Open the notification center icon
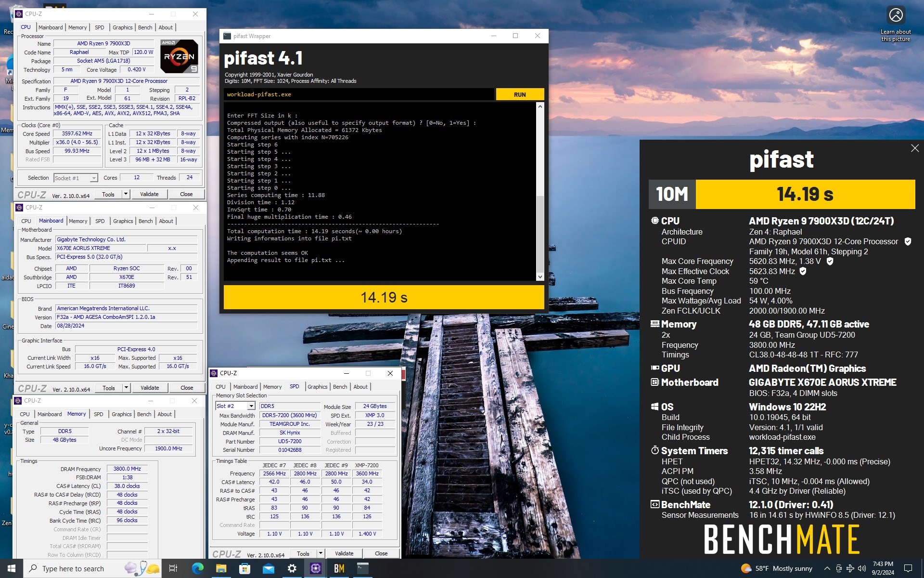 click(x=908, y=568)
